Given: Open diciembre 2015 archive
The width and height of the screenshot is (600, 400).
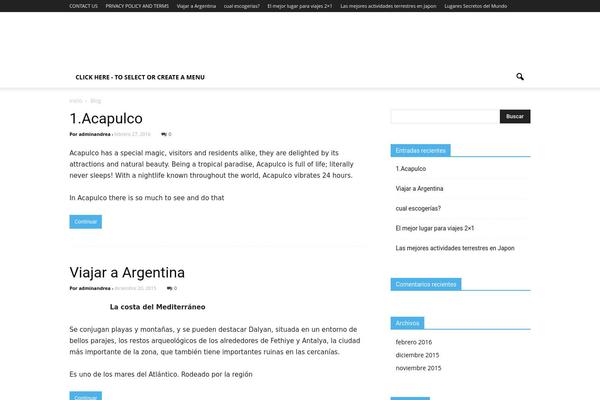Looking at the screenshot, I should pyautogui.click(x=417, y=355).
